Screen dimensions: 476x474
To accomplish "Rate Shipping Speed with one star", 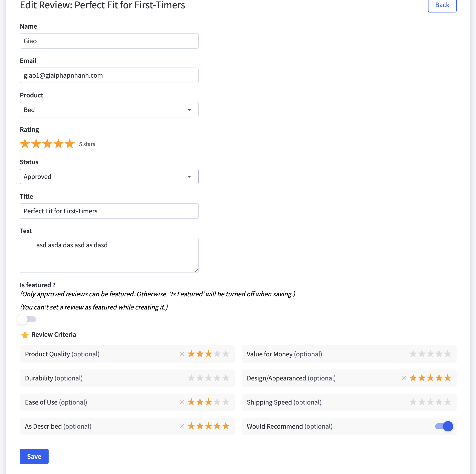I will click(x=413, y=402).
